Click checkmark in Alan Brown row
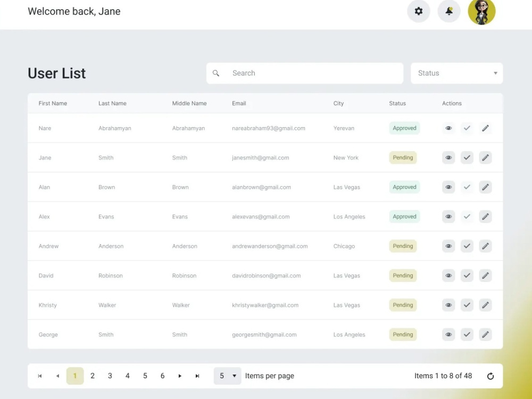532x399 pixels. [467, 187]
